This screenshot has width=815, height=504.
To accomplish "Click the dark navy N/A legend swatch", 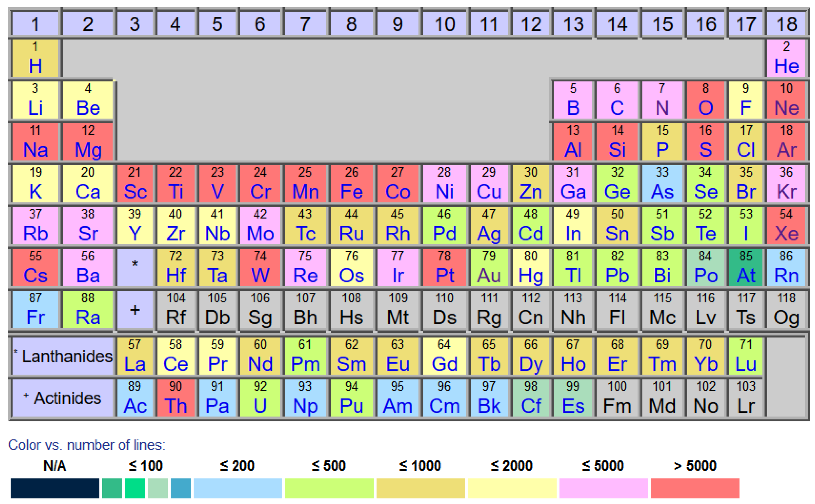I will coord(55,488).
